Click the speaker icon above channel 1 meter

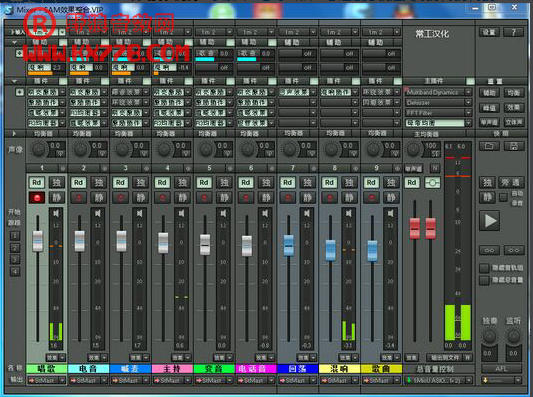coord(56,213)
